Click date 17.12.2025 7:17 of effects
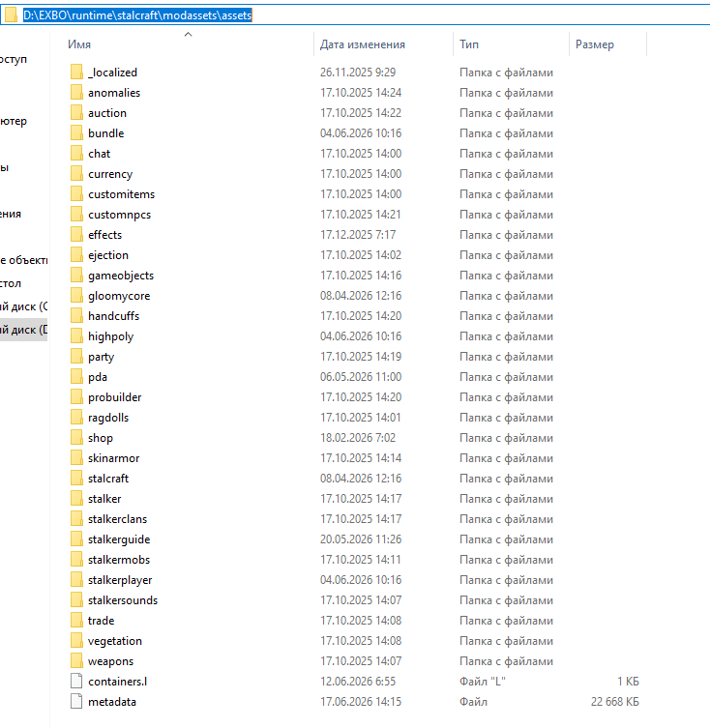This screenshot has width=710, height=728. 358,235
